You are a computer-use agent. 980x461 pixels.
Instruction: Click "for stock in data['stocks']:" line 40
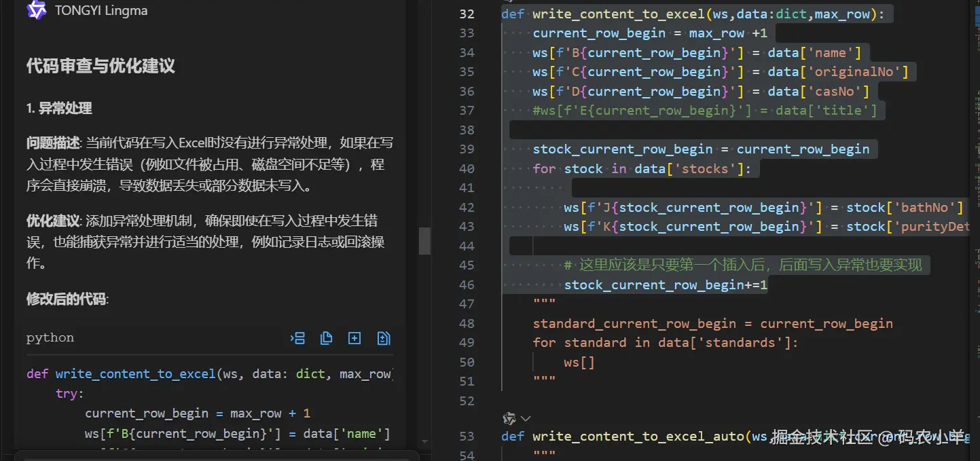click(x=642, y=168)
